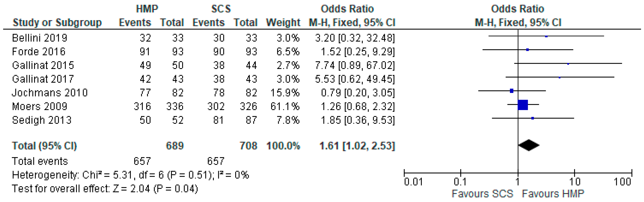This screenshot has height=202, width=644.
Task: Click the Total (95% CI) row label
Action: pos(45,146)
